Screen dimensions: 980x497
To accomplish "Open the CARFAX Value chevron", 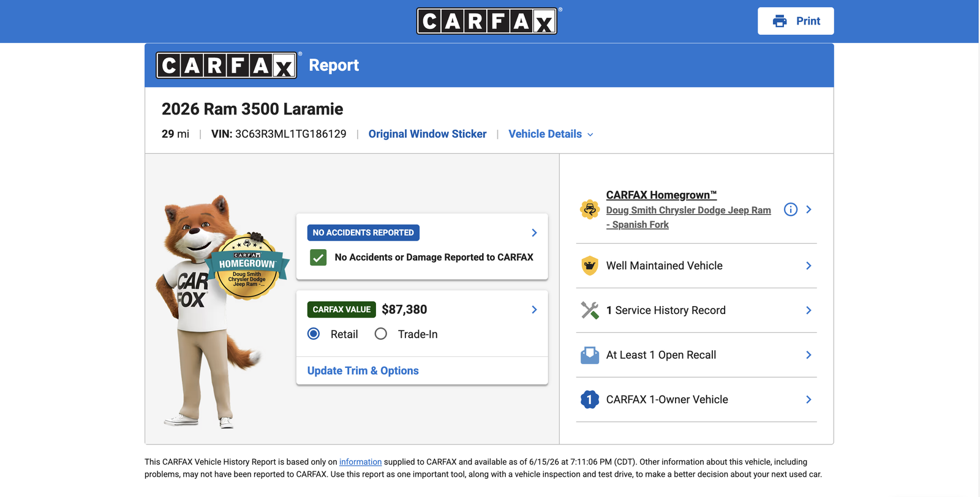I will pyautogui.click(x=534, y=310).
